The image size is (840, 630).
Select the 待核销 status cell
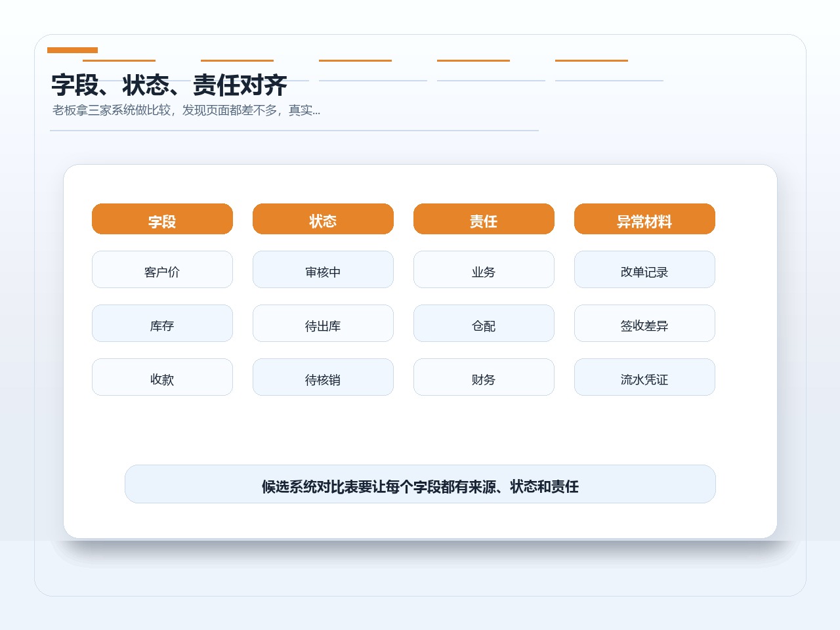323,377
